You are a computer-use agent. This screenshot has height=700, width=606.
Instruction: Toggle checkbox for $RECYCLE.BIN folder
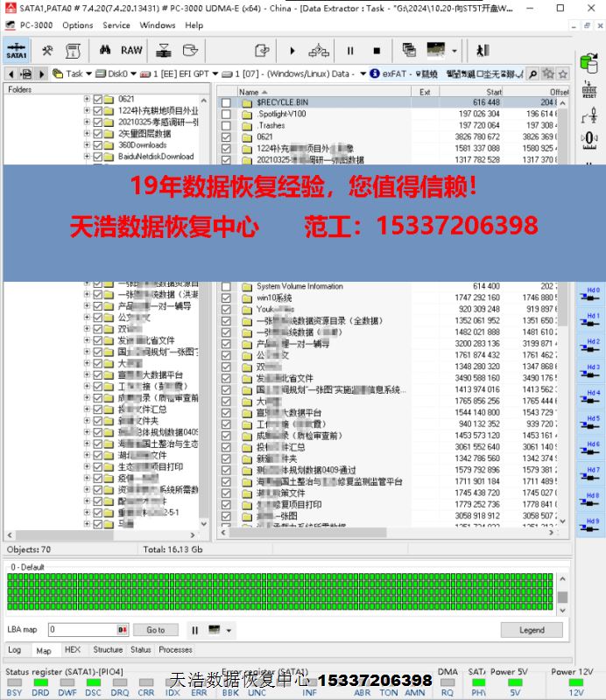227,102
